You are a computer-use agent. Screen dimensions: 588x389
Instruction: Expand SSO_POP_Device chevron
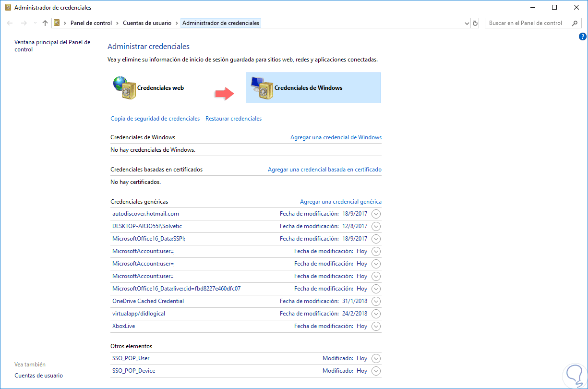376,371
